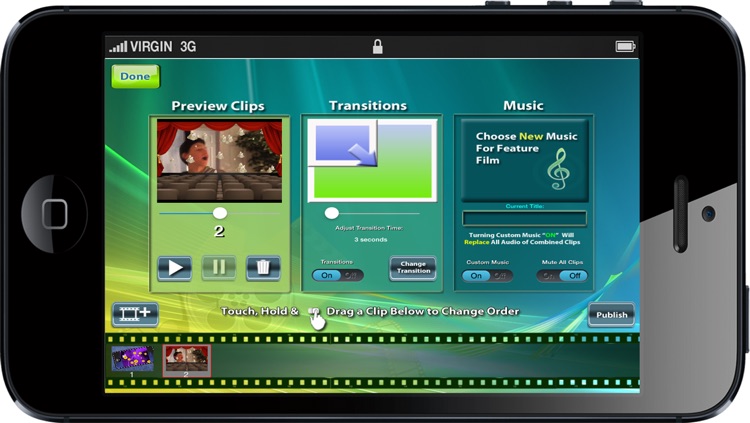This screenshot has height=423, width=750.
Task: Click the 'Music' heading
Action: click(x=523, y=105)
